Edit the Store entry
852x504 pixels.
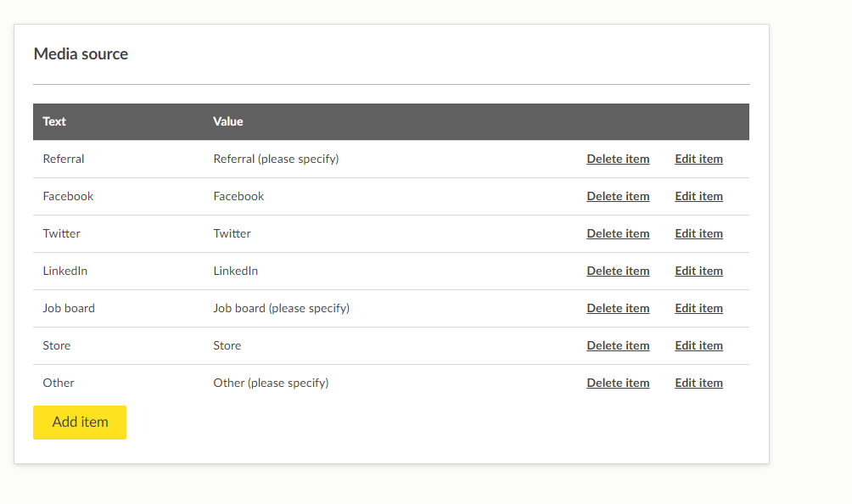click(x=698, y=345)
